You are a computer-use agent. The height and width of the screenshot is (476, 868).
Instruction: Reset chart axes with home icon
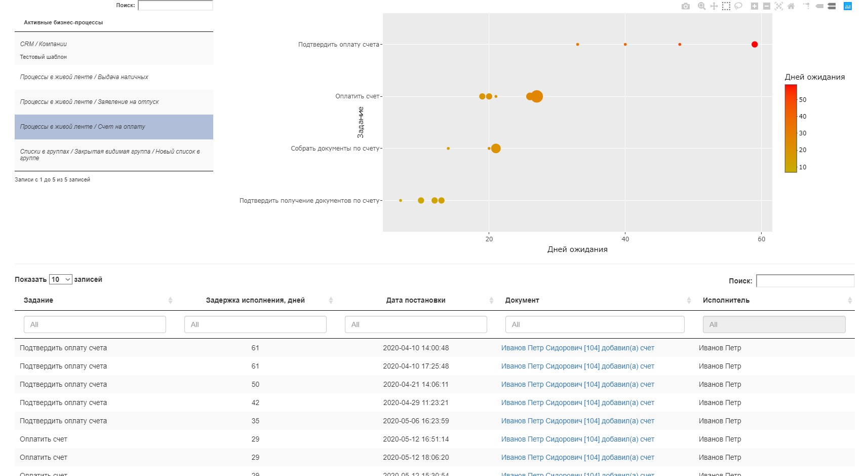tap(791, 6)
